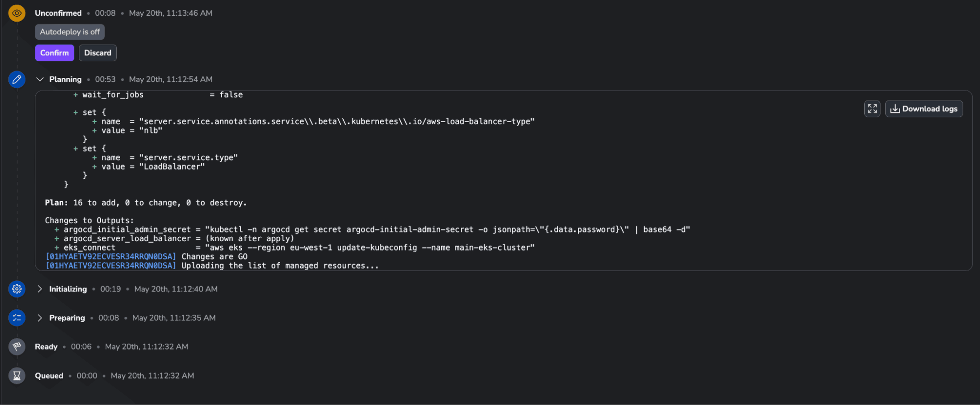This screenshot has height=405, width=980.
Task: Open the fullscreen view of the Planning logs
Action: (872, 108)
